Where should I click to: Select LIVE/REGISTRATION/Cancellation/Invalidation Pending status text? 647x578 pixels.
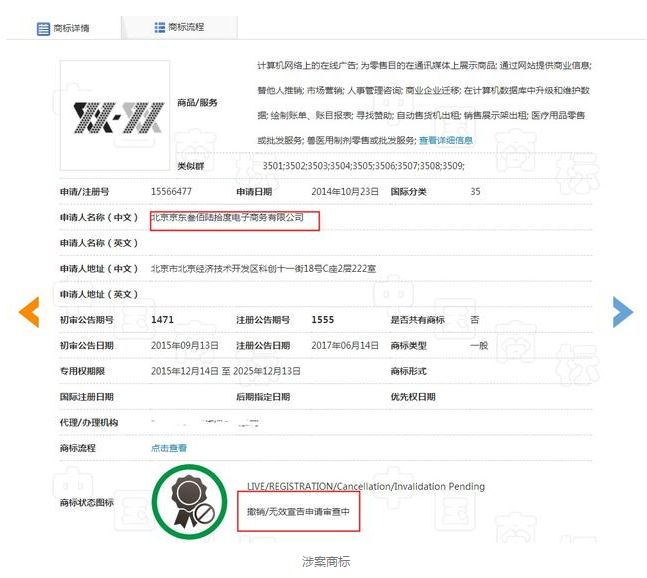pos(366,486)
